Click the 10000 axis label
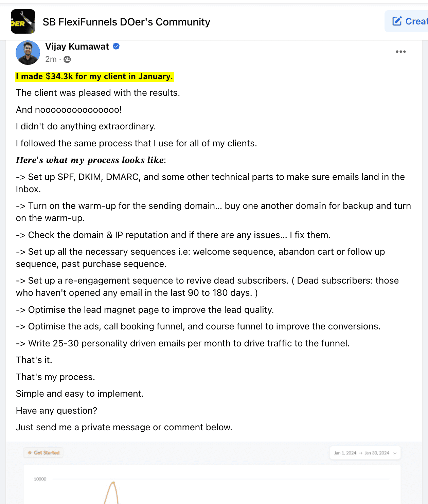Screen dimensions: 428x504 click(x=40, y=479)
